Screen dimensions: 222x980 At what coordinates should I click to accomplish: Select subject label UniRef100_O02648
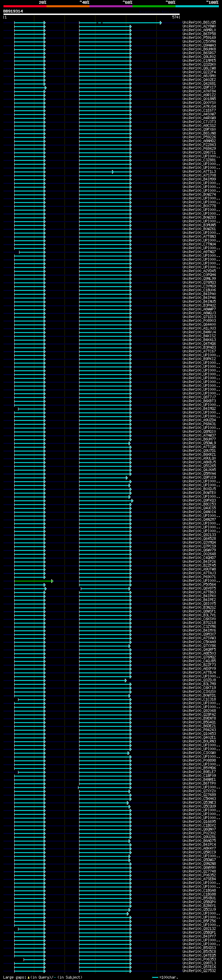[x=199, y=554]
